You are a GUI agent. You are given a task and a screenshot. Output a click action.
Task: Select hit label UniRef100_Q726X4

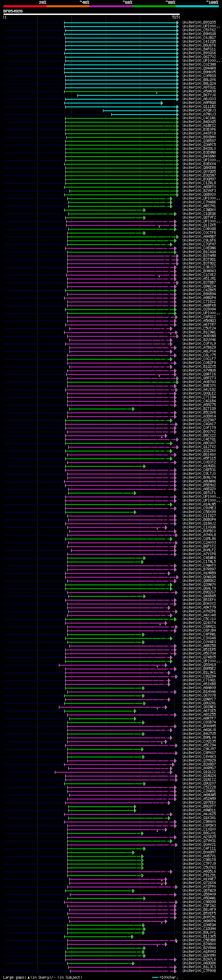click(199, 883)
